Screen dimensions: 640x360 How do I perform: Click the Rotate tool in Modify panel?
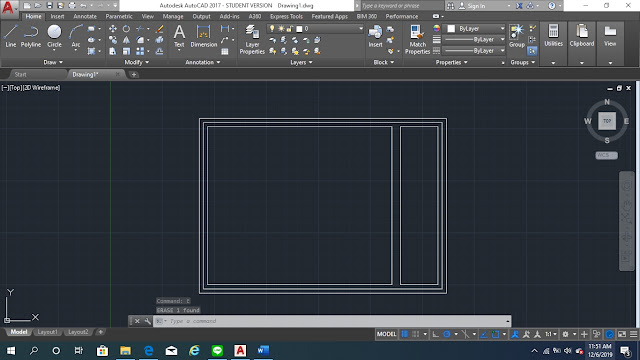[127, 29]
